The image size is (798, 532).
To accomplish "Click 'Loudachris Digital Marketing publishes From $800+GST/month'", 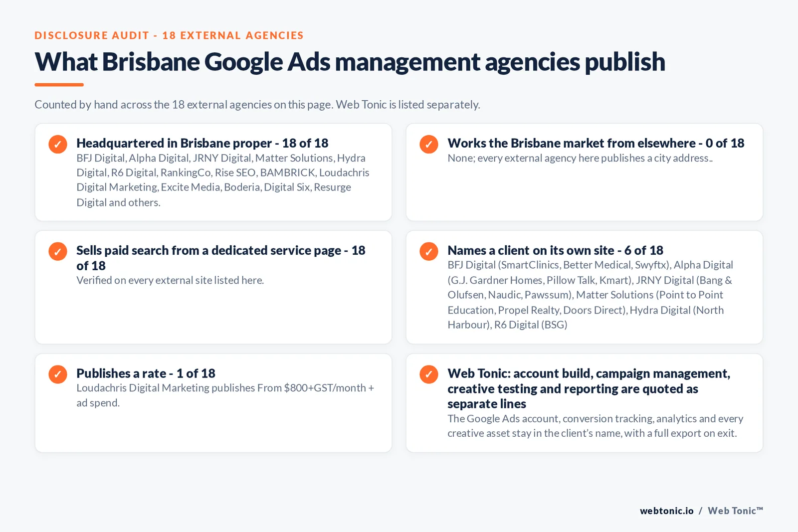I will coord(225,395).
